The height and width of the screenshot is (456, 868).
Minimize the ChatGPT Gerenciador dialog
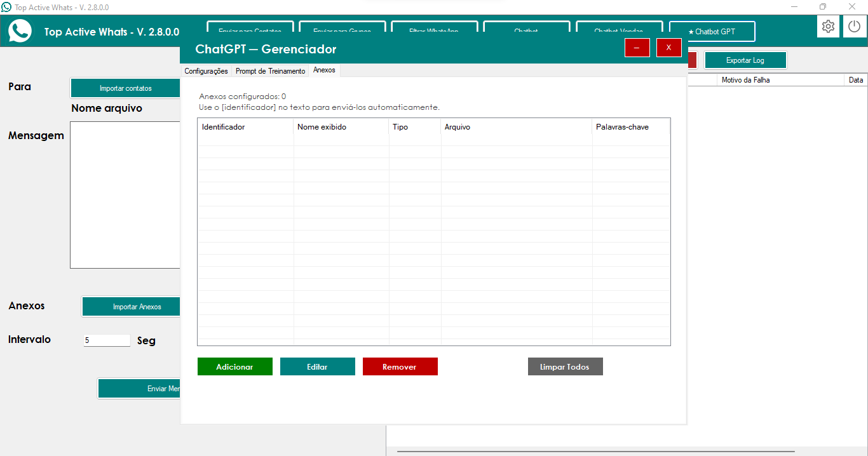pyautogui.click(x=637, y=48)
